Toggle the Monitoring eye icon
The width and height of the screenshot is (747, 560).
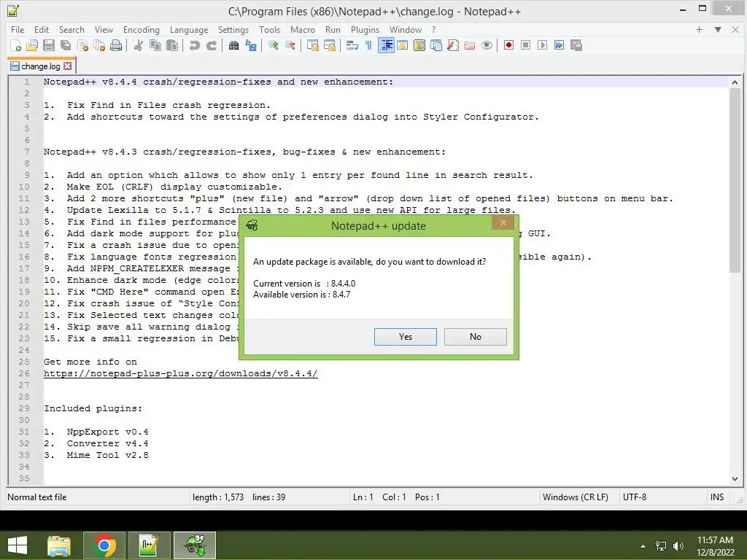pos(487,45)
